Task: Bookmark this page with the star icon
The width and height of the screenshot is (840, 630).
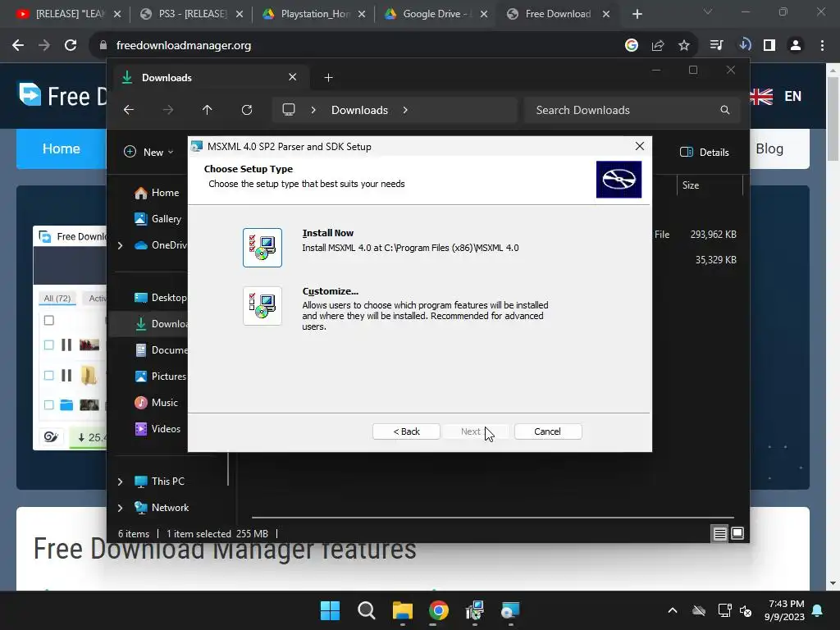Action: click(684, 46)
